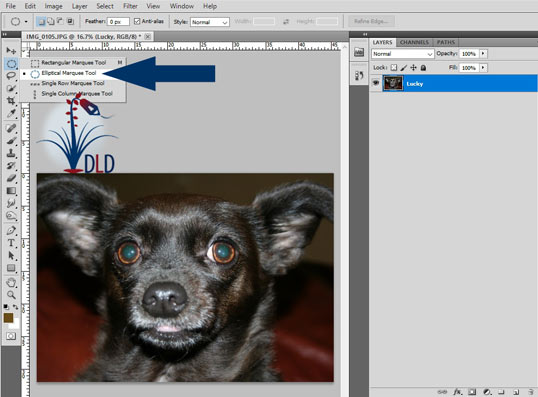Choose Subtract from selection mode
Image resolution: width=538 pixels, height=397 pixels.
coord(60,22)
